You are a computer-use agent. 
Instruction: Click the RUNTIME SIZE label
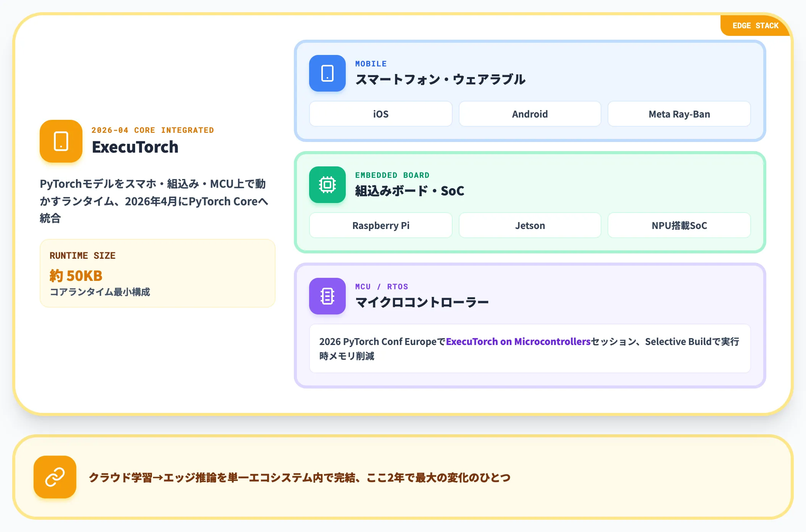(x=82, y=255)
